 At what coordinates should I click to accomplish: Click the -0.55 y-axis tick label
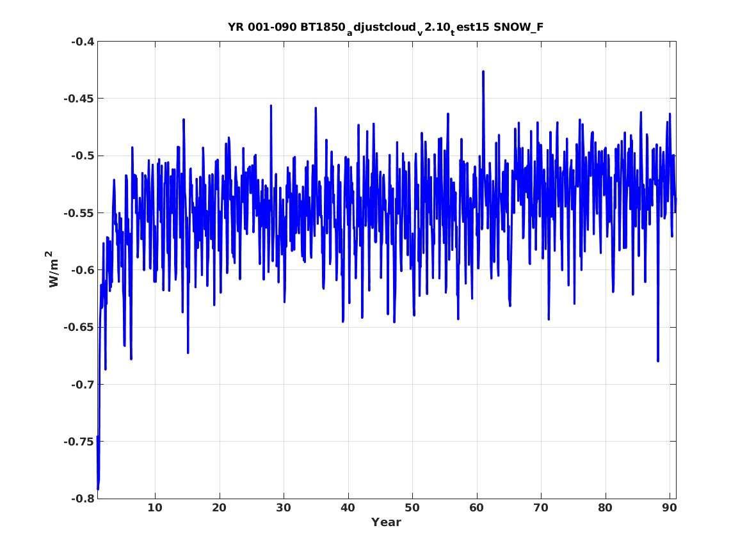(79, 213)
